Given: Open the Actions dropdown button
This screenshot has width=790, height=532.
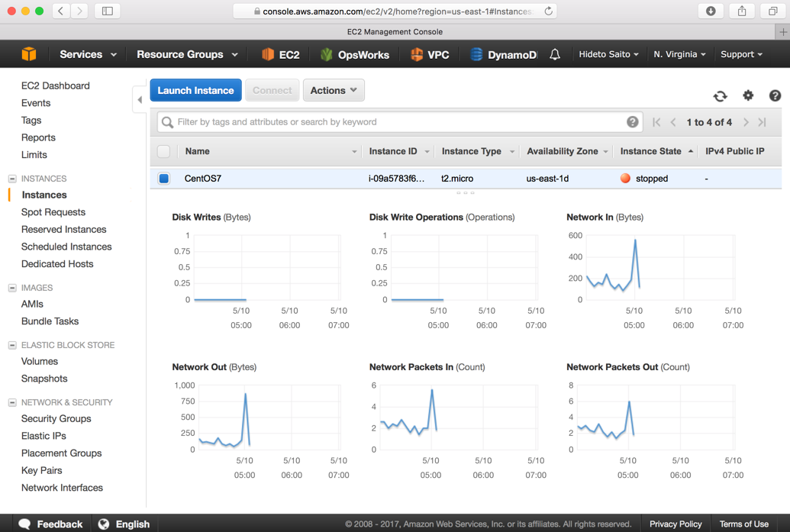Looking at the screenshot, I should [x=334, y=90].
